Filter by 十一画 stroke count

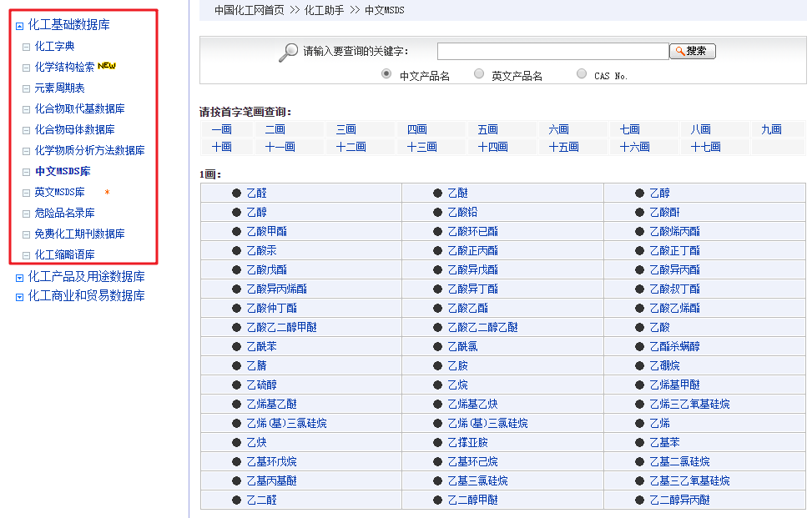point(280,147)
